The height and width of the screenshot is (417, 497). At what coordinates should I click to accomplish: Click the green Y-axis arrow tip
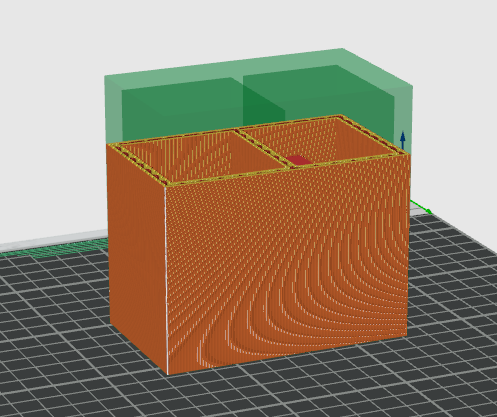pos(428,211)
